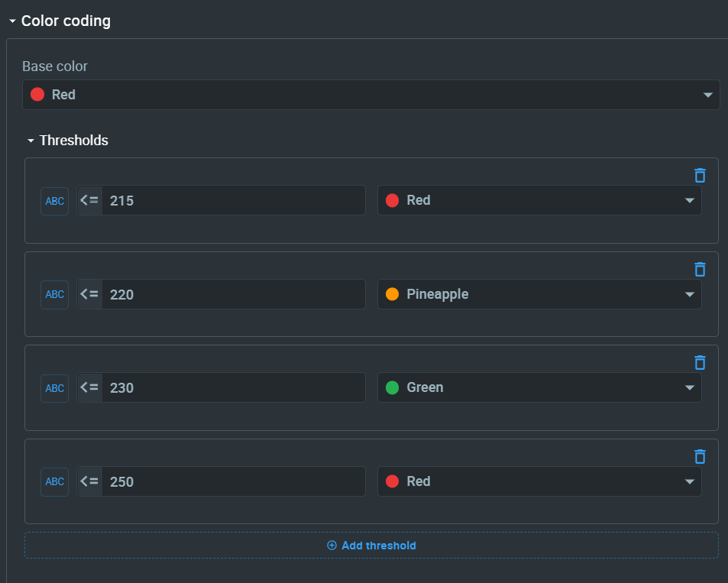Open the Green color dropdown
Viewport: 728px width, 583px height.
[x=539, y=387]
